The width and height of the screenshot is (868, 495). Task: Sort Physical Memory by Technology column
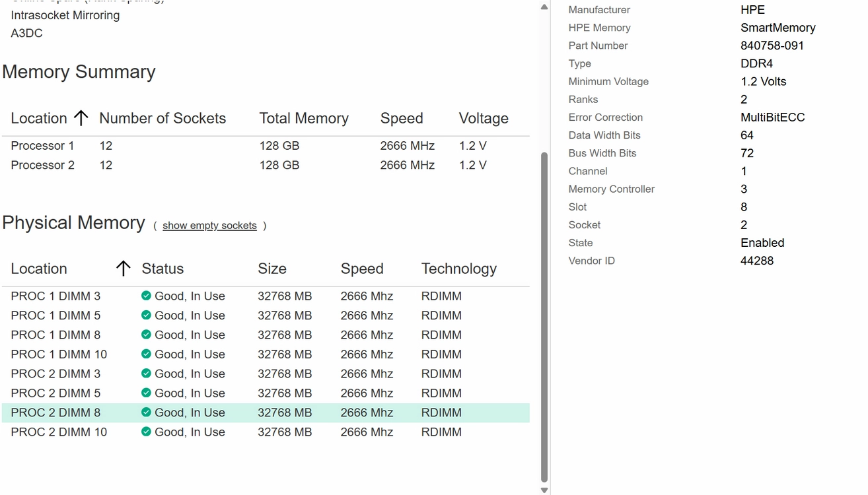[459, 269]
